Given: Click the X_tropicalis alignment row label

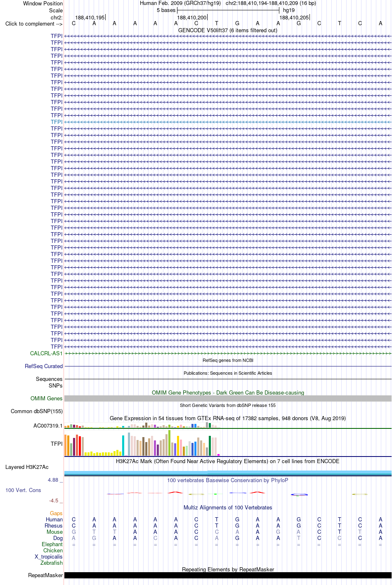Looking at the screenshot, I should tap(49, 556).
